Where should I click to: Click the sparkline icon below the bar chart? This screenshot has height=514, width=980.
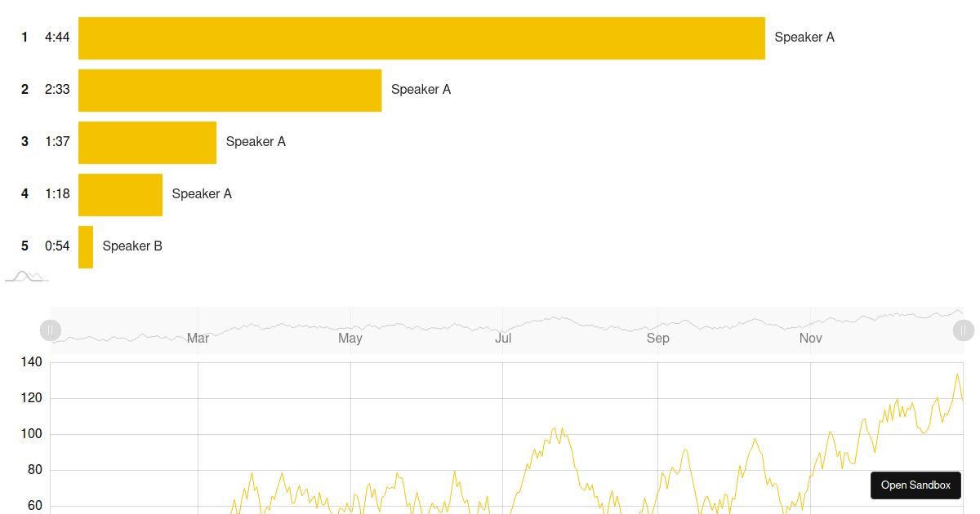pos(25,277)
